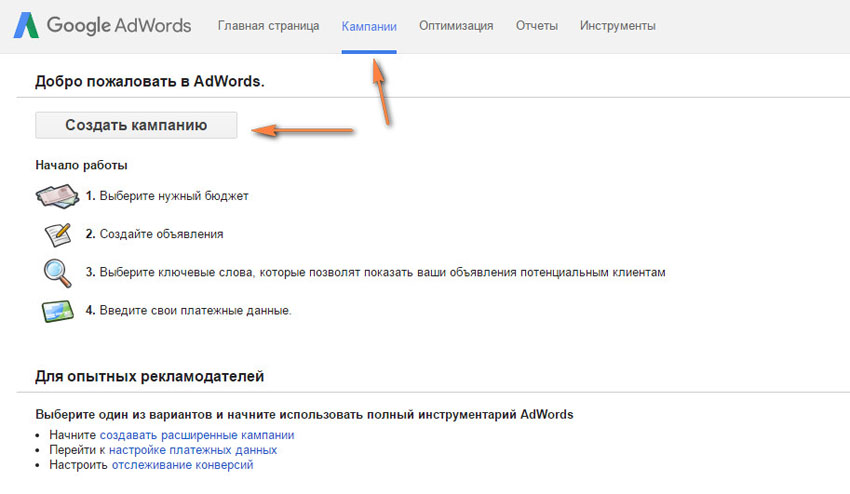Click the notepad and pencil icon
Viewport: 850px width, 494px height.
pyautogui.click(x=58, y=234)
